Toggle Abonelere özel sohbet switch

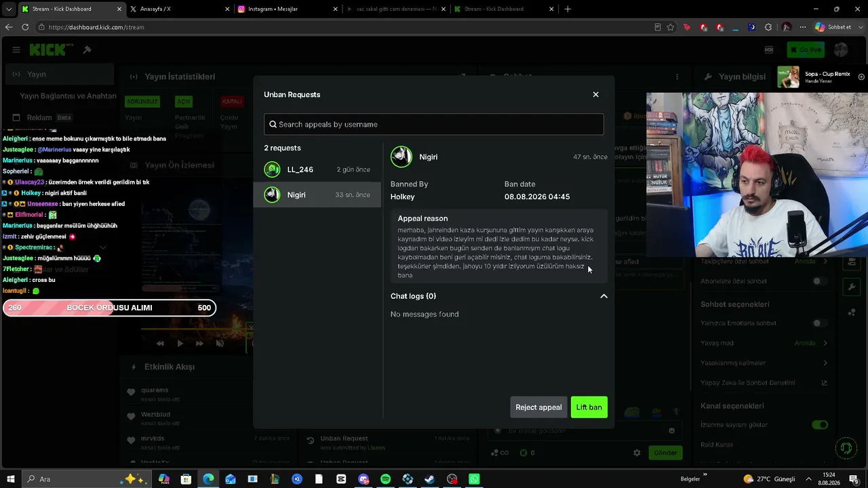[x=820, y=281]
